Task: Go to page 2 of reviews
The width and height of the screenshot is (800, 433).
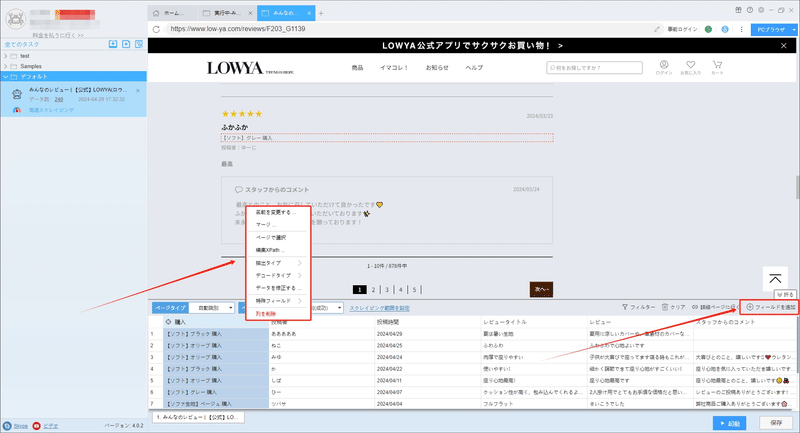Action: pos(373,290)
